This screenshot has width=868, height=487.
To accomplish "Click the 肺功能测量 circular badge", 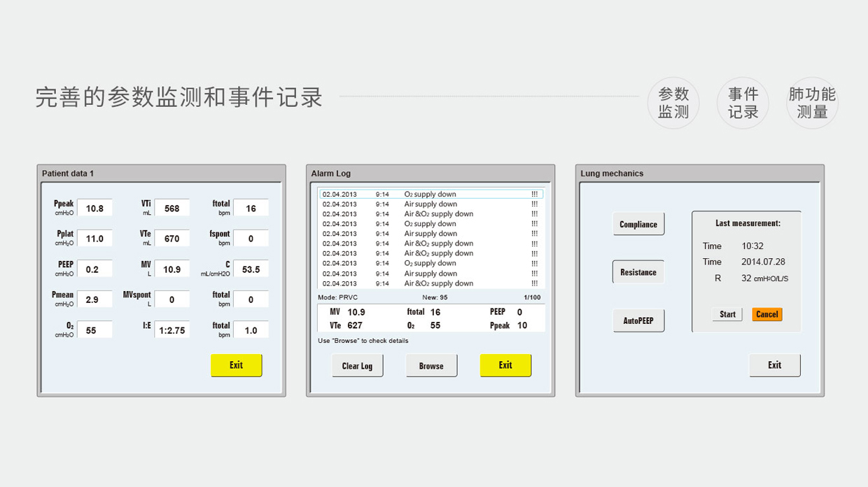I will tap(812, 103).
